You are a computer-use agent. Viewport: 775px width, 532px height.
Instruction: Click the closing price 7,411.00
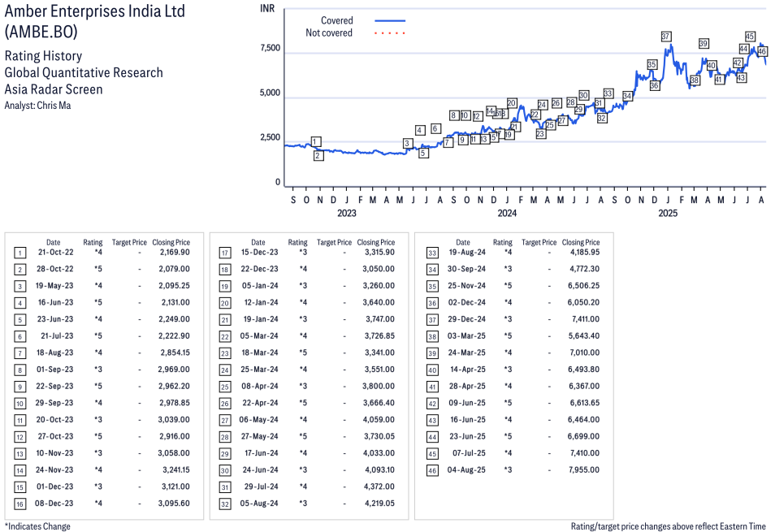coord(586,319)
